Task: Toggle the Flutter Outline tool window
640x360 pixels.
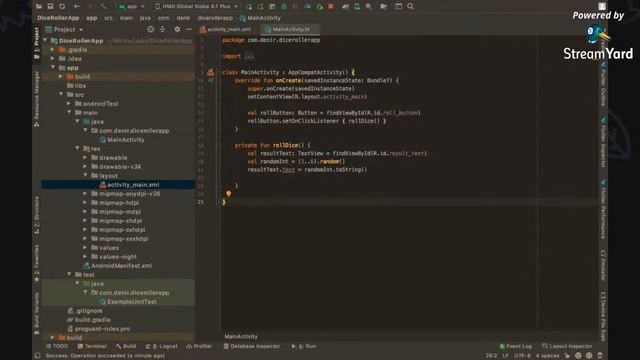Action: 603,85
